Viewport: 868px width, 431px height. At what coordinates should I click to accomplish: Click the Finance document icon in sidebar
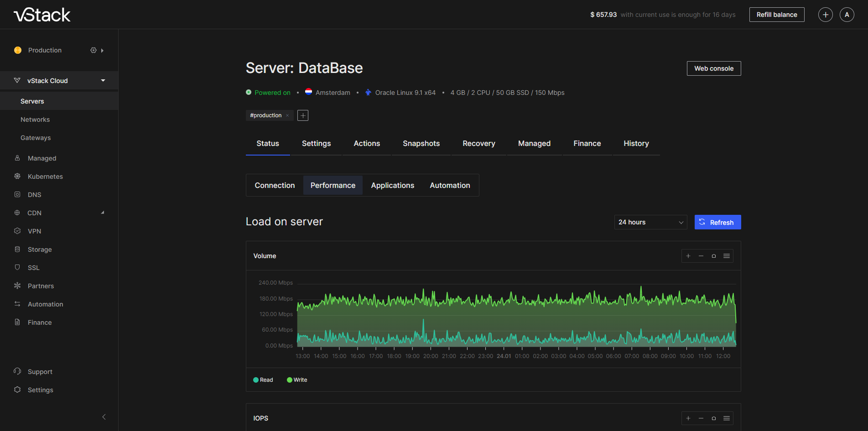pos(17,322)
